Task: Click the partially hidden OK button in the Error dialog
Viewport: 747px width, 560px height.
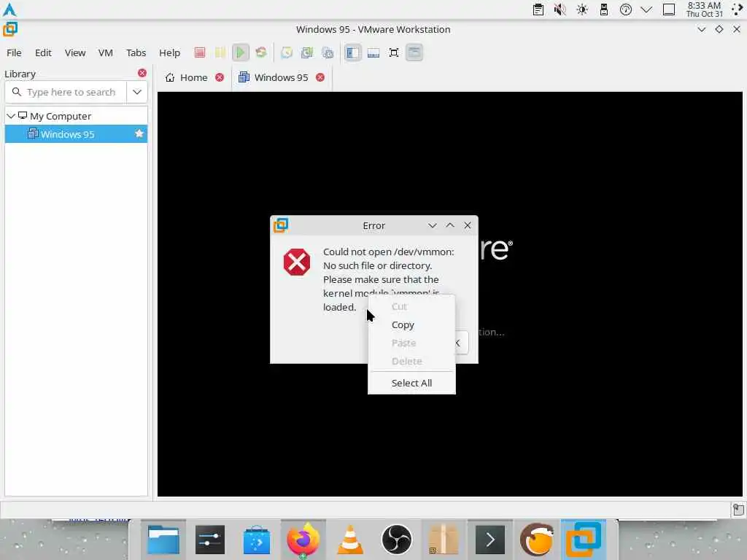Action: tap(462, 343)
